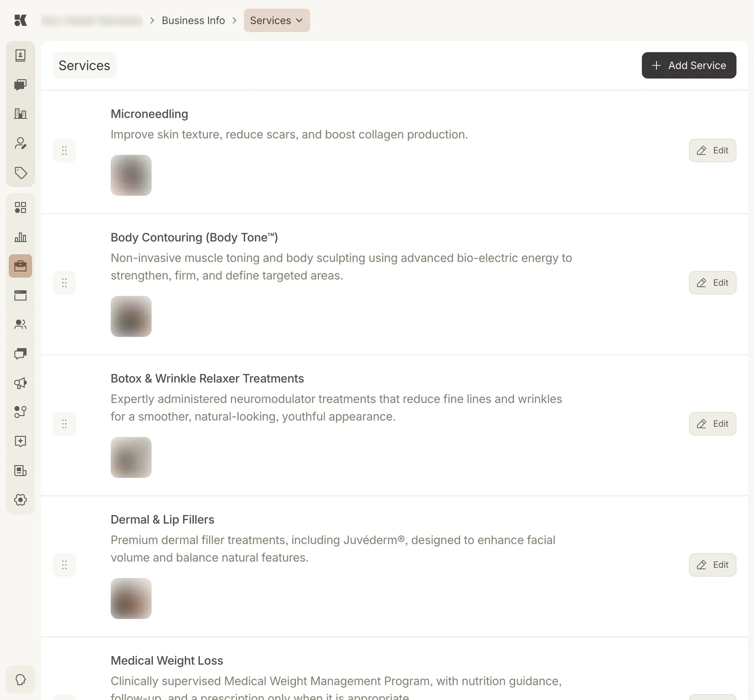The image size is (754, 700).
Task: Open the browser window sidebar icon
Action: (x=20, y=295)
